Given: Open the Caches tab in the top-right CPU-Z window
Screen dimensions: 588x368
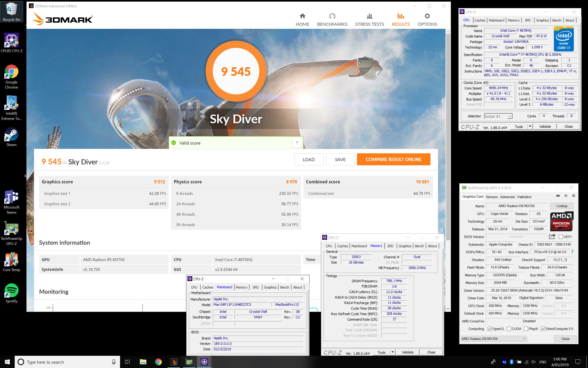Looking at the screenshot, I should click(480, 20).
